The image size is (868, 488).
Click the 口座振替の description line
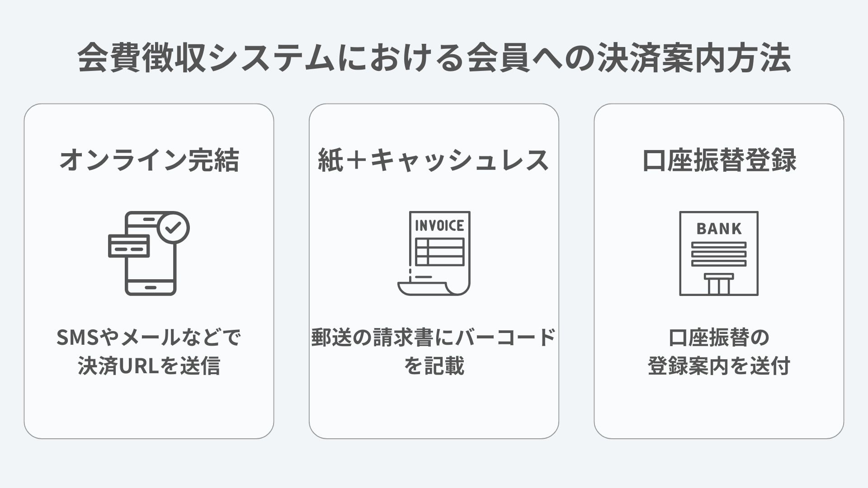[719, 338]
